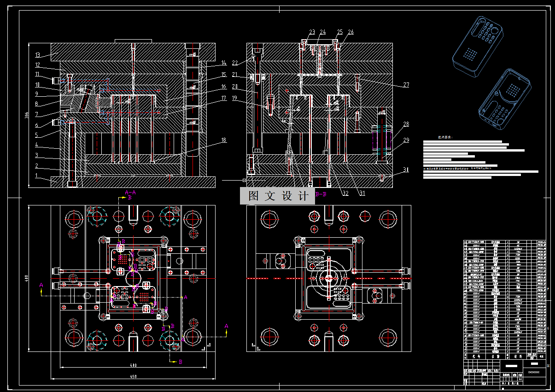
Task: Select part number label 23
Action: (312, 32)
